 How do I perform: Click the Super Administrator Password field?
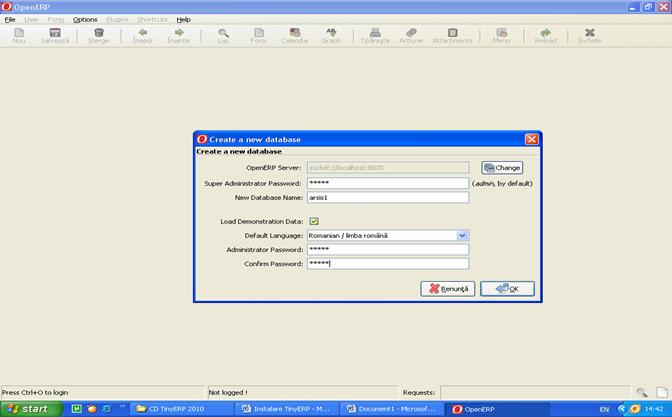(x=388, y=183)
